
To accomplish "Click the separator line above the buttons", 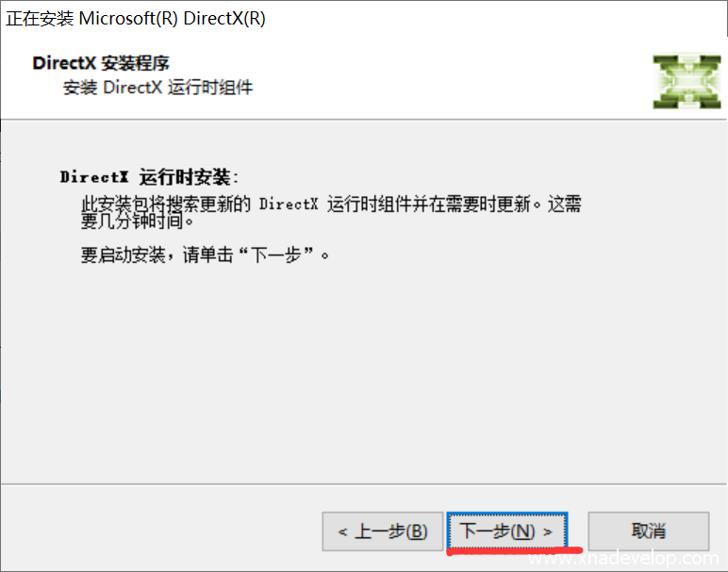I will click(x=364, y=484).
